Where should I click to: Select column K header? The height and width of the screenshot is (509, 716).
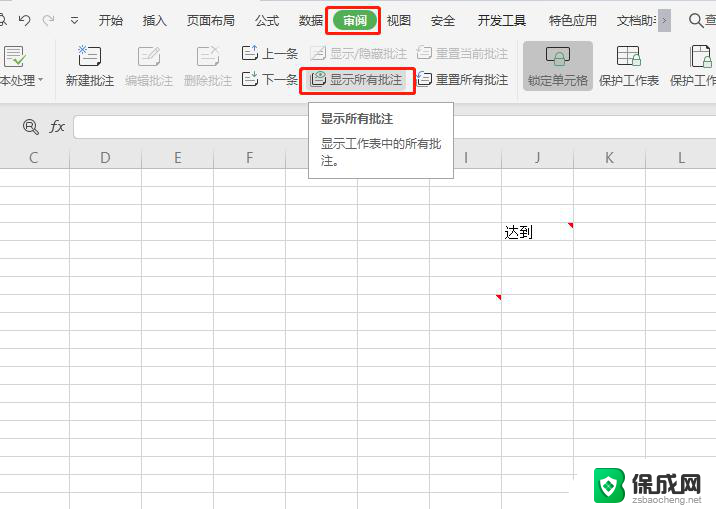coord(609,157)
